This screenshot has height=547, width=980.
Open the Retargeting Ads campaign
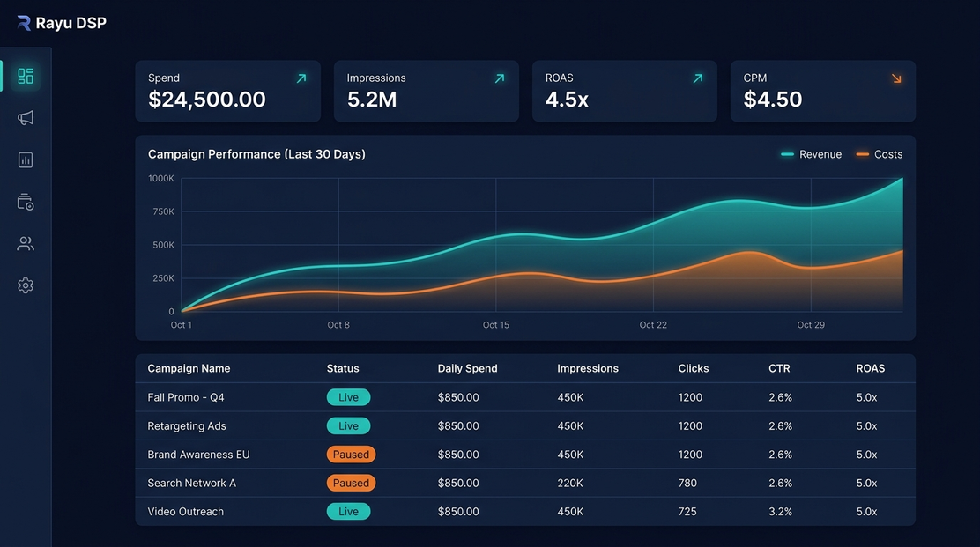click(187, 425)
